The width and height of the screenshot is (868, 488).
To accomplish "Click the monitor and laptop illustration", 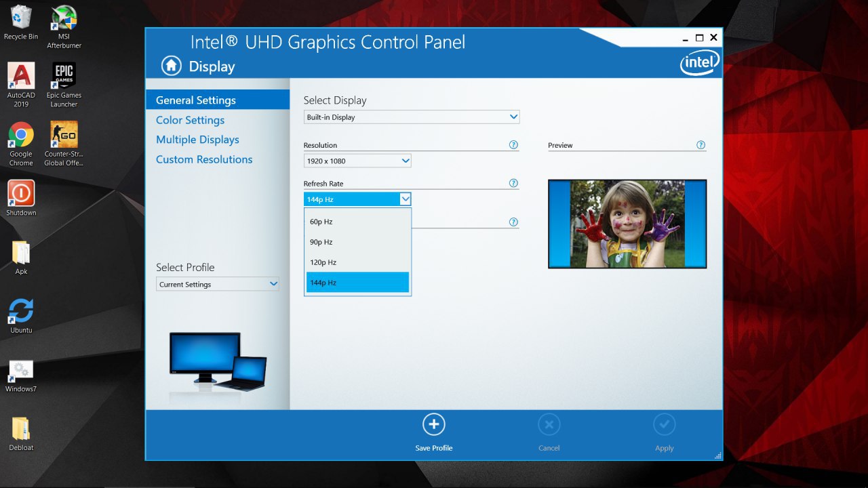I will 218,363.
